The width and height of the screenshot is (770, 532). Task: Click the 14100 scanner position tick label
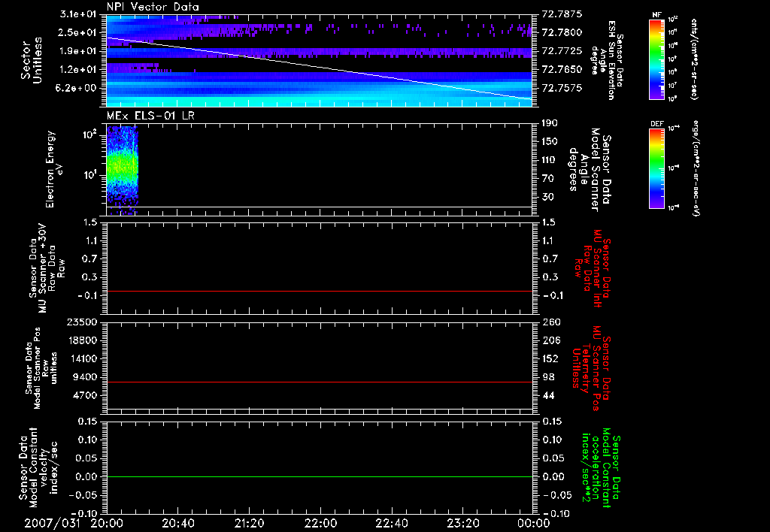[83, 359]
